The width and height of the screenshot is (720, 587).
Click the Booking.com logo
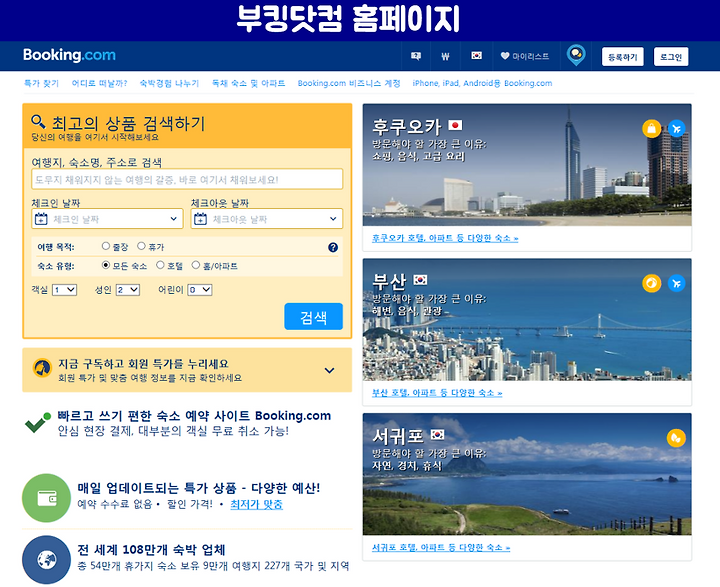click(69, 55)
